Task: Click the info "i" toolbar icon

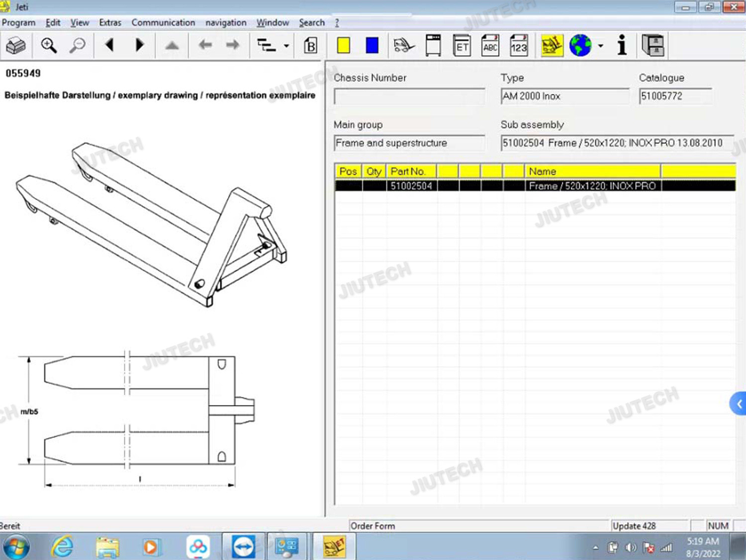Action: coord(622,45)
